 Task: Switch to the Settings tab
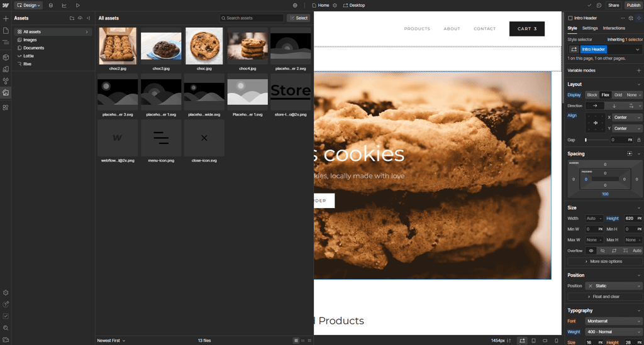click(x=590, y=28)
